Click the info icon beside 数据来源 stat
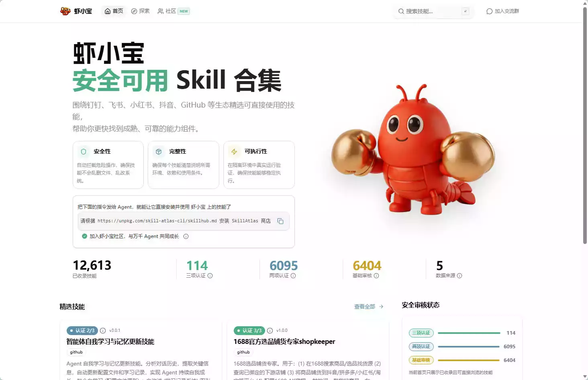 click(x=459, y=276)
